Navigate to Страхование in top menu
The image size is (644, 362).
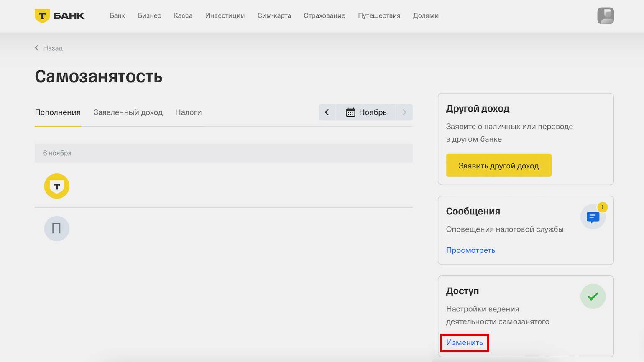click(325, 16)
